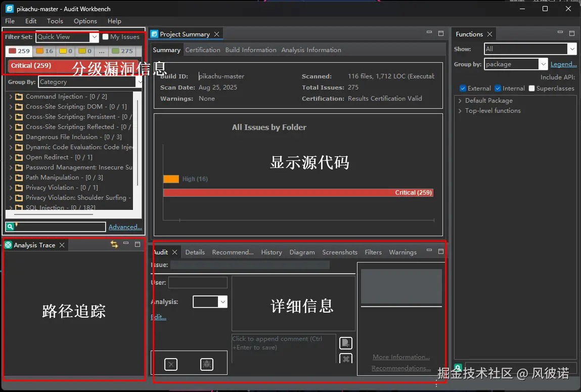Toggle the My Issues checkbox

click(105, 37)
